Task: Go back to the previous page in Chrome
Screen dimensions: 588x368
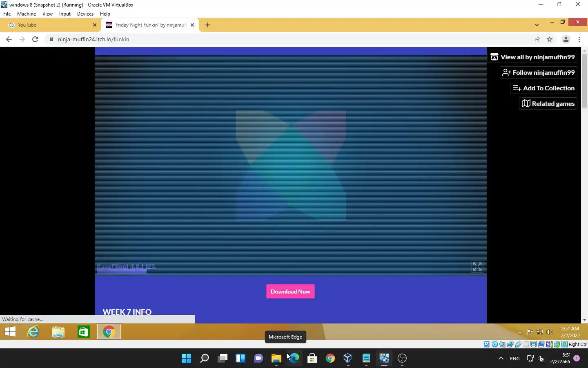Action: pos(9,39)
